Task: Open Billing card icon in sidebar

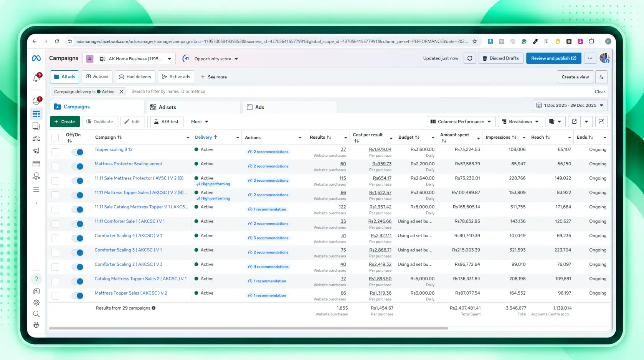Action: [x=36, y=164]
